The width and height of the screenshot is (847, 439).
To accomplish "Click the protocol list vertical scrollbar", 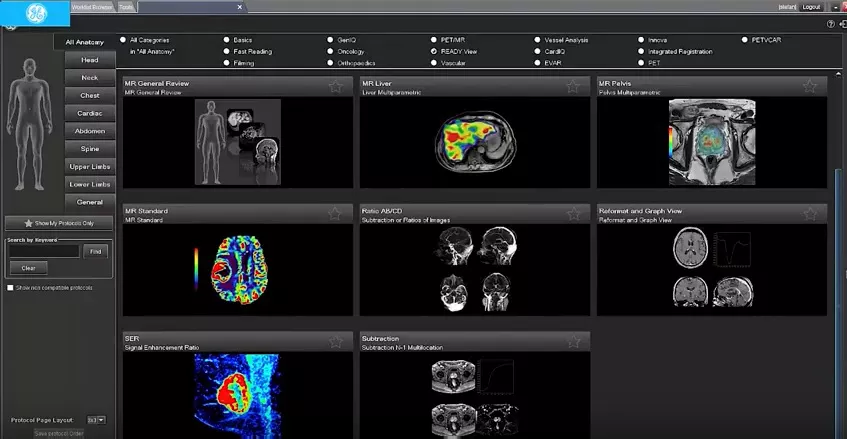I will tap(838, 254).
